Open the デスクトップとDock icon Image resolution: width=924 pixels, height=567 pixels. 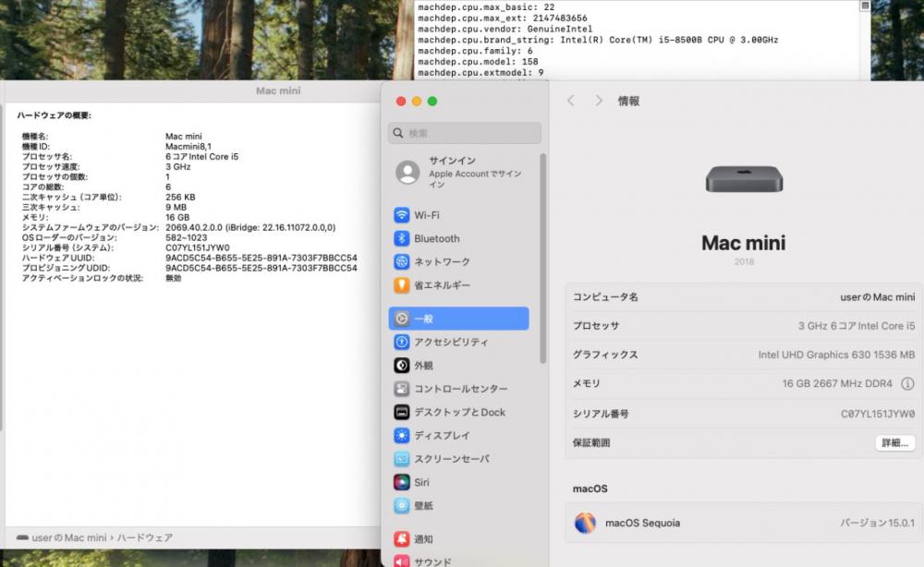401,412
